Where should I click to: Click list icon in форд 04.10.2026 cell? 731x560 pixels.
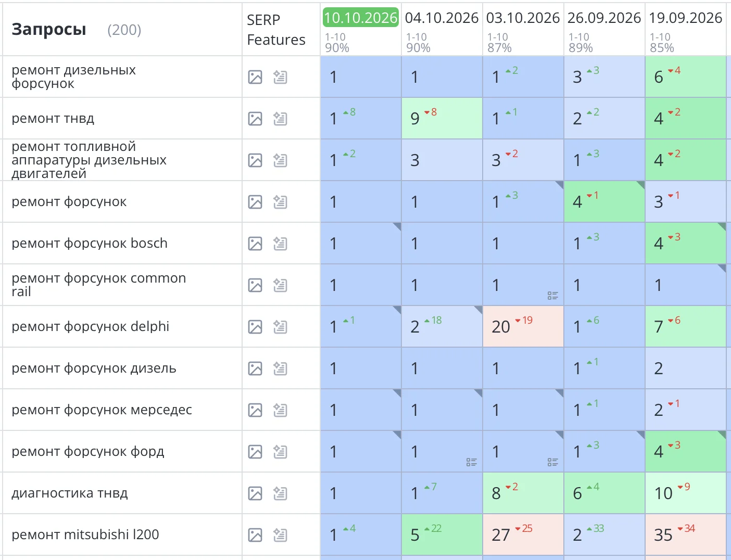pyautogui.click(x=472, y=462)
